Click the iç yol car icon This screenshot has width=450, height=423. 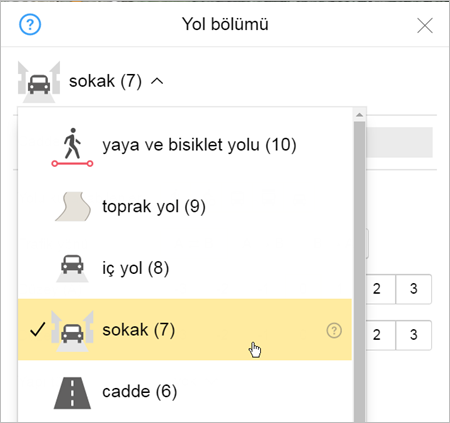click(72, 268)
